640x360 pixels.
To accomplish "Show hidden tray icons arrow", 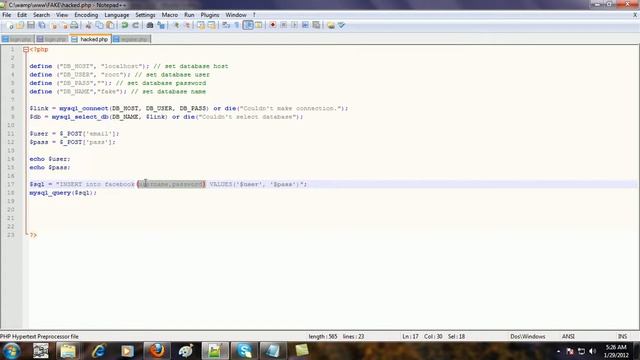I will click(x=558, y=351).
